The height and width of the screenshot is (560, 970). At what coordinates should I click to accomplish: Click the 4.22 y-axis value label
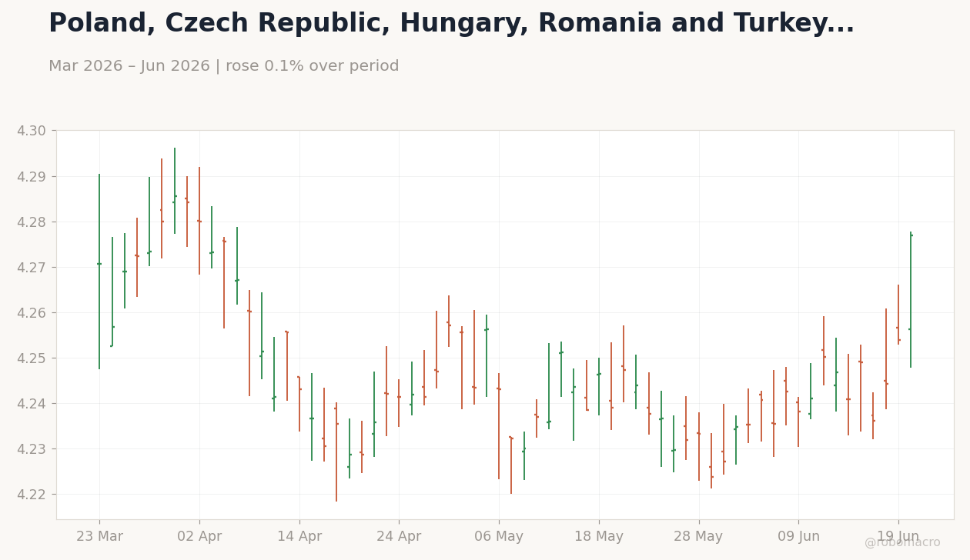click(x=32, y=495)
